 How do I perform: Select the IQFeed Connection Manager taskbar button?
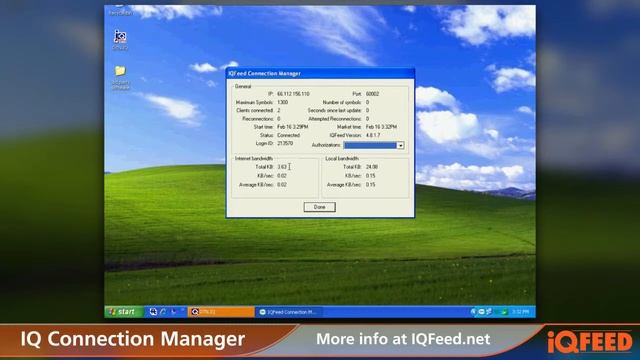click(x=290, y=312)
